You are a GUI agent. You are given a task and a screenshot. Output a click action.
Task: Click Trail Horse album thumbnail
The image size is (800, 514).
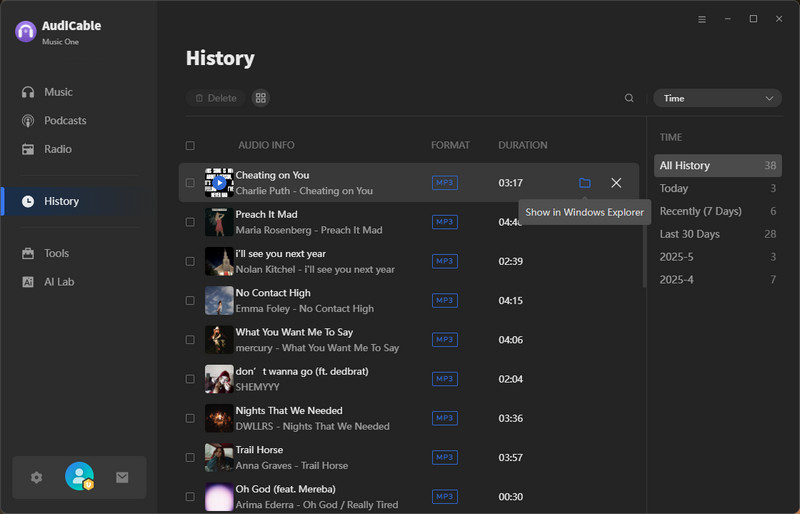(x=219, y=457)
